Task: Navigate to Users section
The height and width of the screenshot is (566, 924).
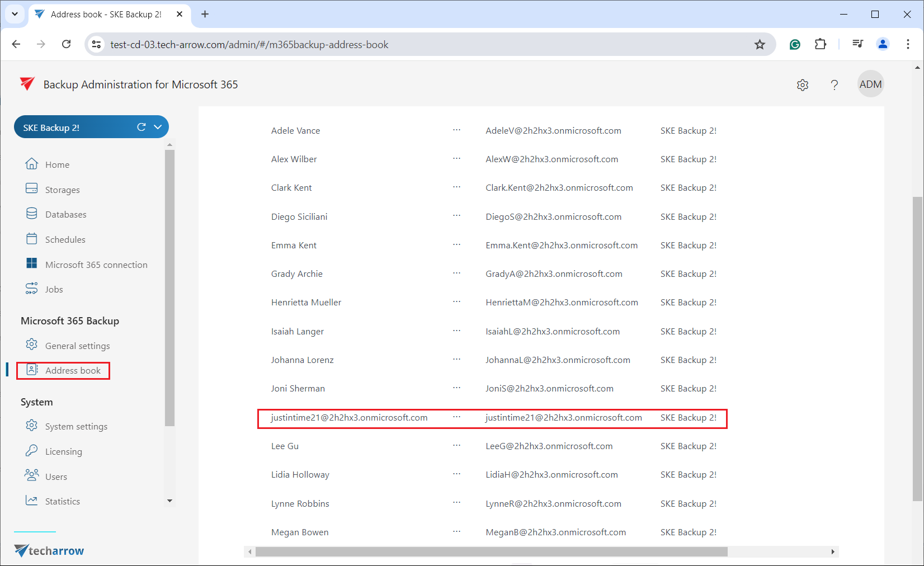Action: point(56,477)
